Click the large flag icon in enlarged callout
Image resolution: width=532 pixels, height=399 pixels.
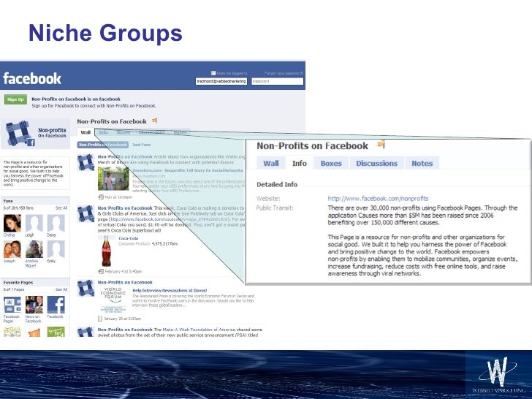click(x=381, y=145)
